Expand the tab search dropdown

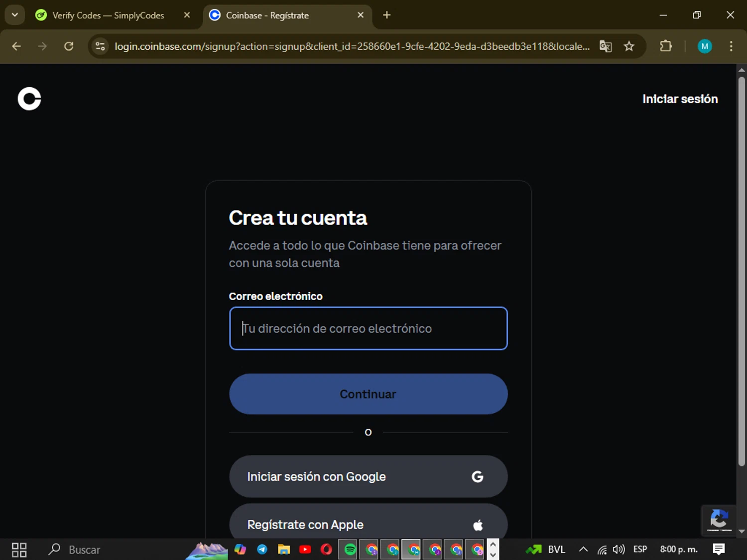coord(15,15)
